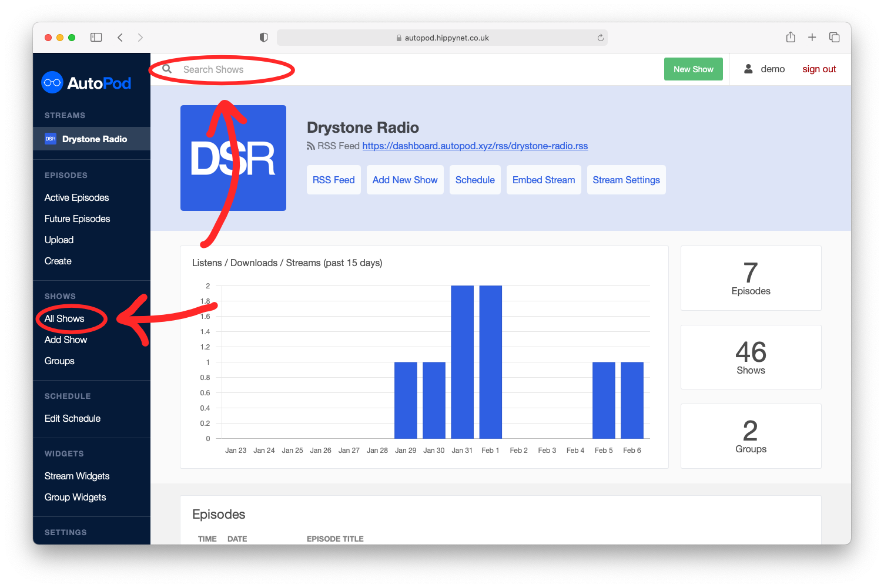Viewport: 884px width, 588px height.
Task: Click the RSS feed icon beside RSS Feed label
Action: [311, 146]
